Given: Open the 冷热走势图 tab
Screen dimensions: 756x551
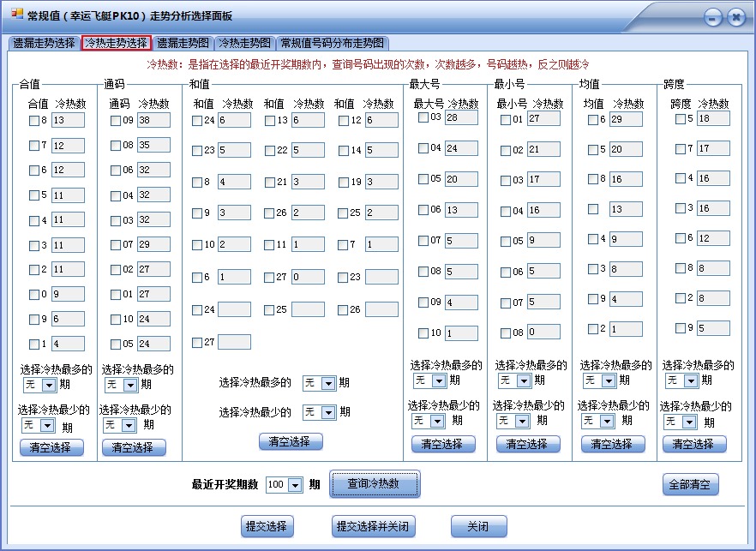Looking at the screenshot, I should [x=243, y=41].
